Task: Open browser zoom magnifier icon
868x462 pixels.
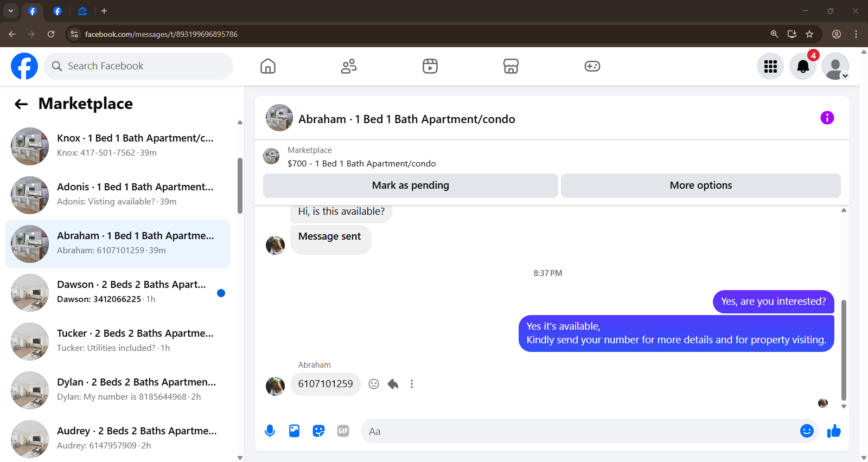Action: (775, 34)
